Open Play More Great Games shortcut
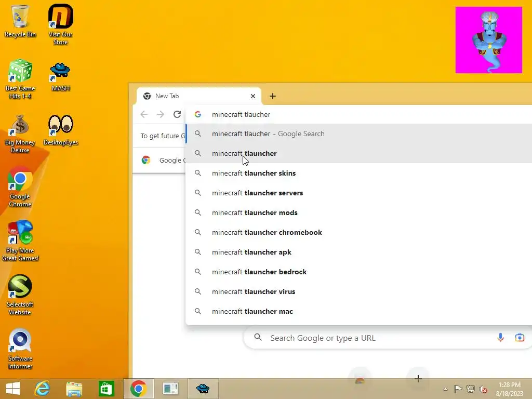Image resolution: width=532 pixels, height=399 pixels. (x=20, y=241)
